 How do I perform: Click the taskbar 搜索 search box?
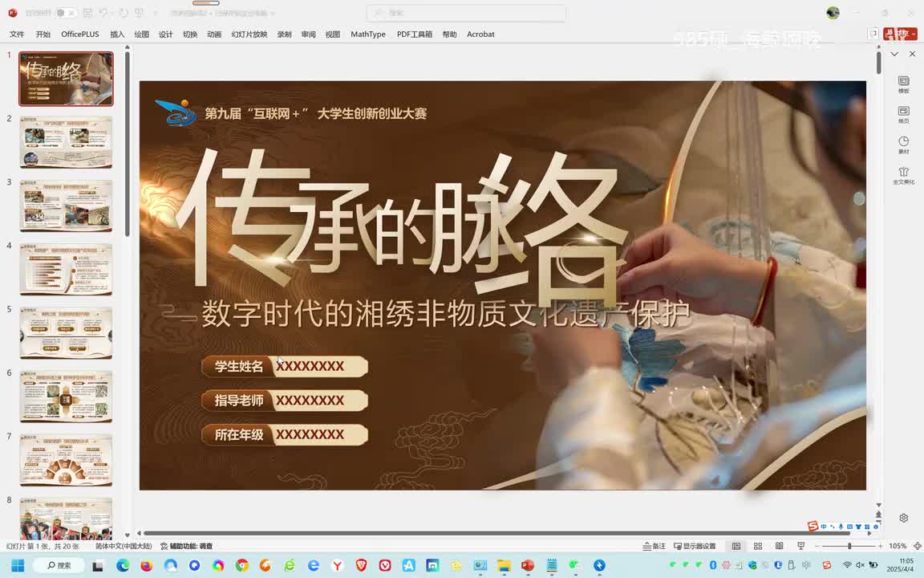[x=59, y=566]
